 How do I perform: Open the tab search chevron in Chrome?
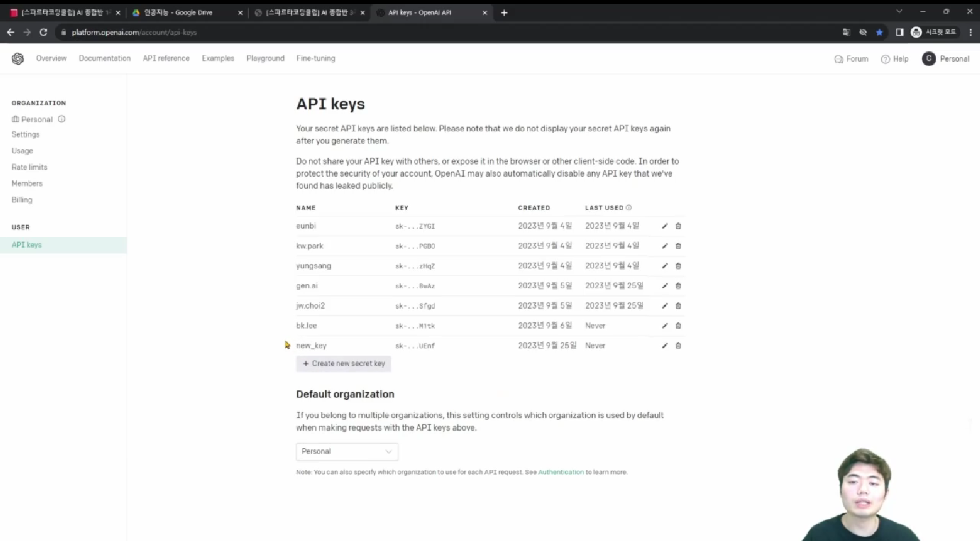899,11
